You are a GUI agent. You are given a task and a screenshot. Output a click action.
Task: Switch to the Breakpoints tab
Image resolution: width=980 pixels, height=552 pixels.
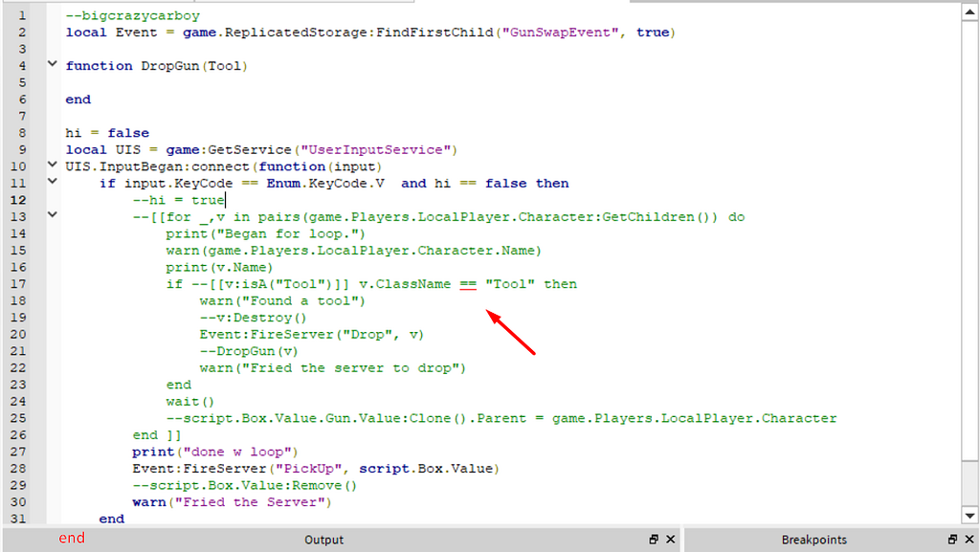pyautogui.click(x=813, y=539)
